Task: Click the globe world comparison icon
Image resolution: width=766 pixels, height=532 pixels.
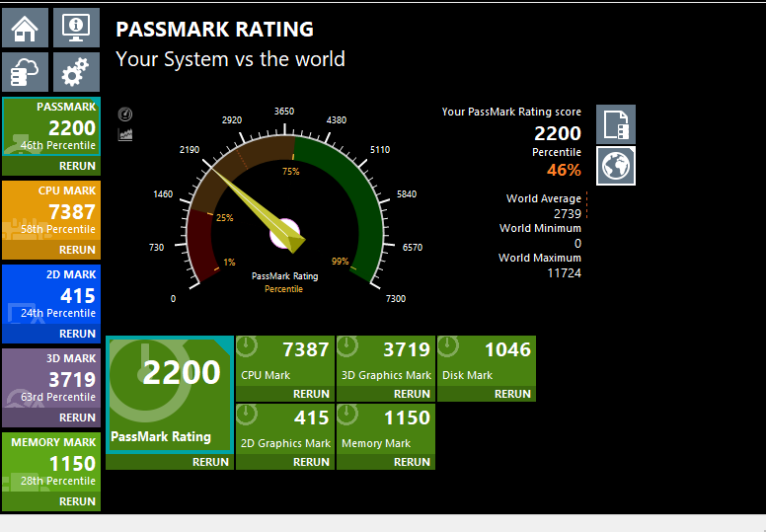Action: pos(616,166)
